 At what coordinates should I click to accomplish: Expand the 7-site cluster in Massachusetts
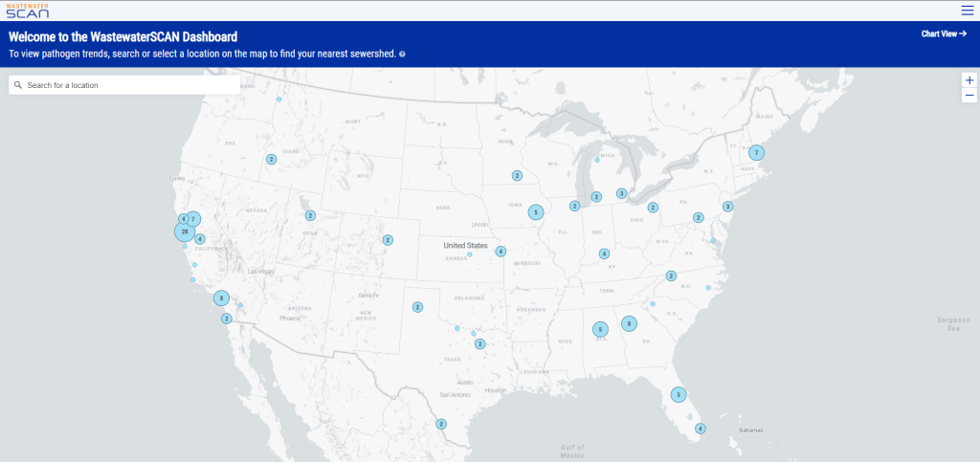[x=756, y=152]
